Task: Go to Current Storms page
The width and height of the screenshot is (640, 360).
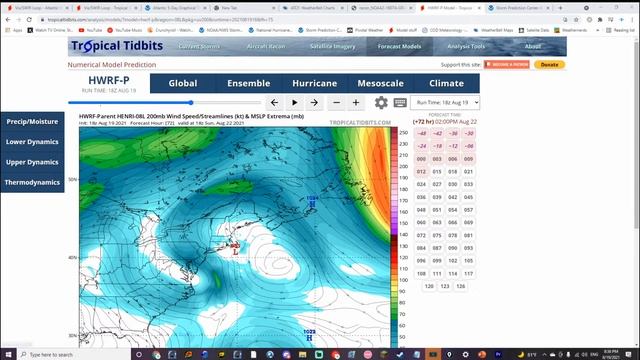Action: pyautogui.click(x=199, y=47)
